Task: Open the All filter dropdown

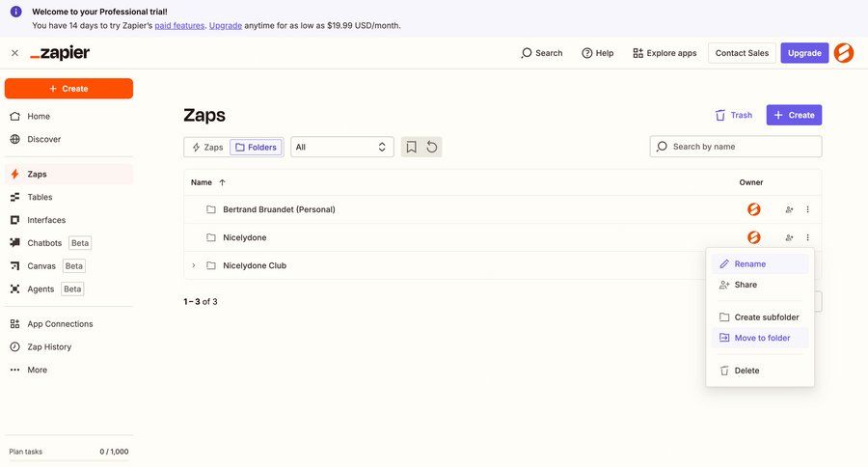Action: point(342,148)
